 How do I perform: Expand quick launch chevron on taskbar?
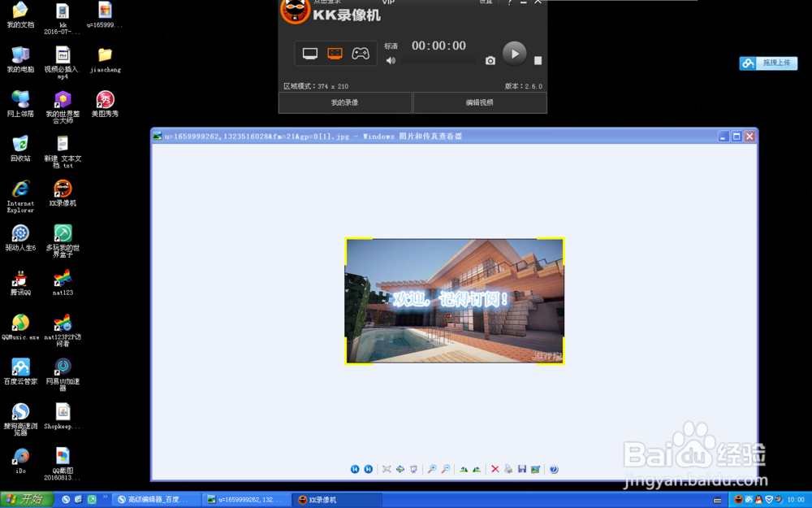pos(105,497)
